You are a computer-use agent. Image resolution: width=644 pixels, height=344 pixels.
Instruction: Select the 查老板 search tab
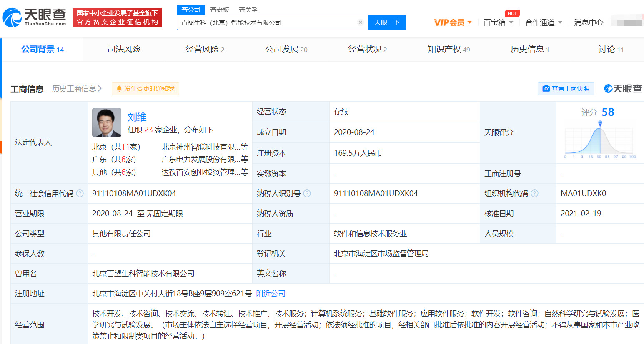pos(220,10)
